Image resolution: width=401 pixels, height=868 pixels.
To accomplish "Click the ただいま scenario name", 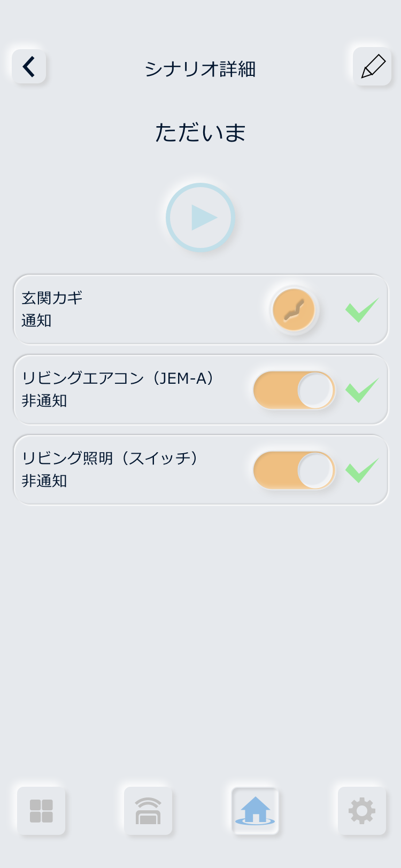I will click(200, 133).
